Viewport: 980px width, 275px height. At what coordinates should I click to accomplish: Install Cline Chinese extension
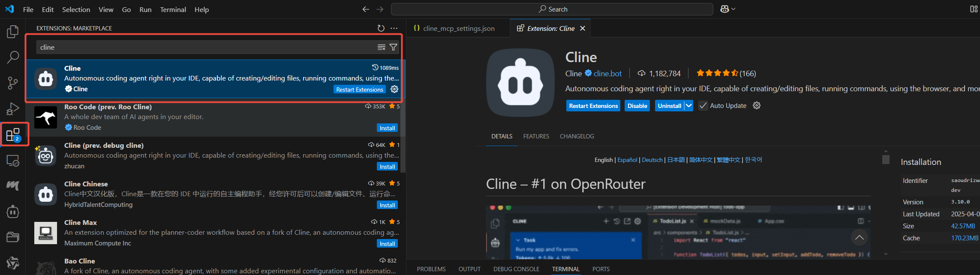coord(387,205)
